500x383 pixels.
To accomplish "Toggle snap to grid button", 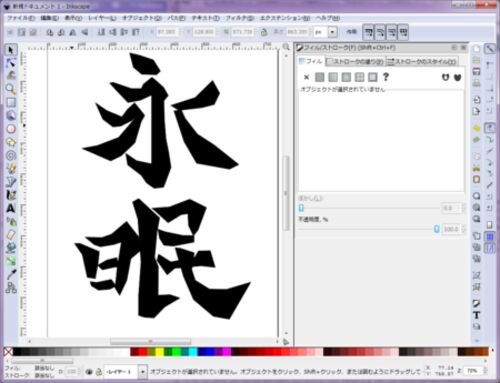I will [x=490, y=237].
